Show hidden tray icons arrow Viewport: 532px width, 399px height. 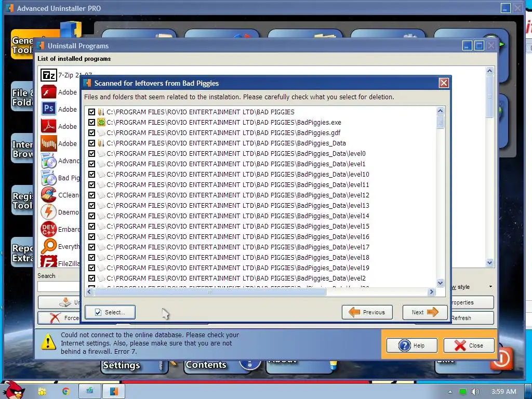tap(450, 392)
